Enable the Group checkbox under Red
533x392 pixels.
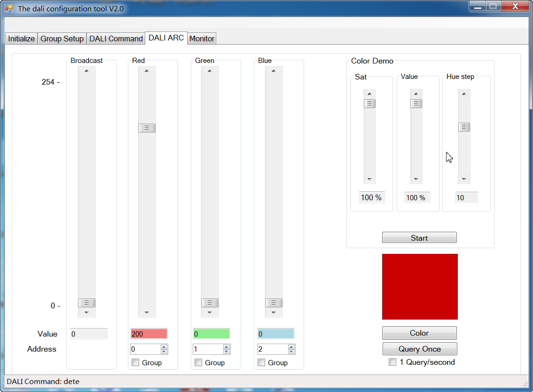[x=135, y=362]
